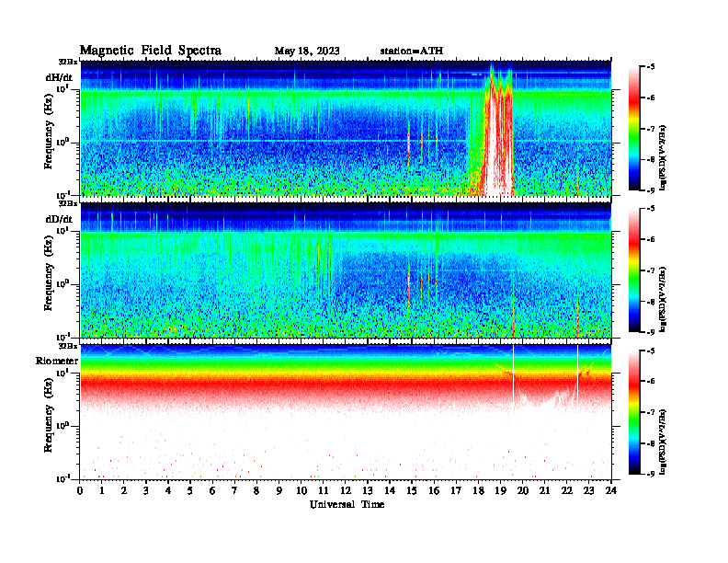Click the color scale bar beside Riometer
Image resolution: width=728 pixels, height=563 pixels.
click(634, 412)
